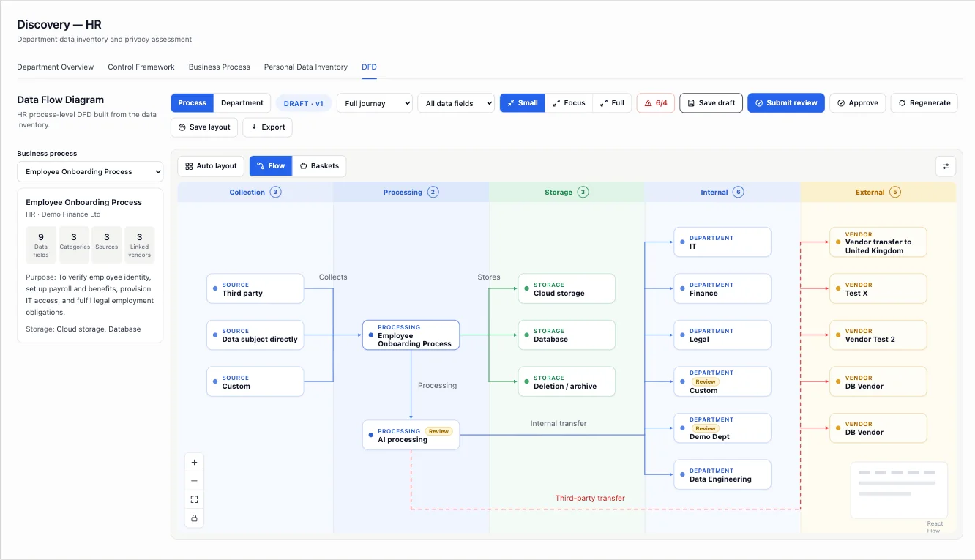The width and height of the screenshot is (975, 560).
Task: Select the DFD tab
Action: pyautogui.click(x=369, y=67)
